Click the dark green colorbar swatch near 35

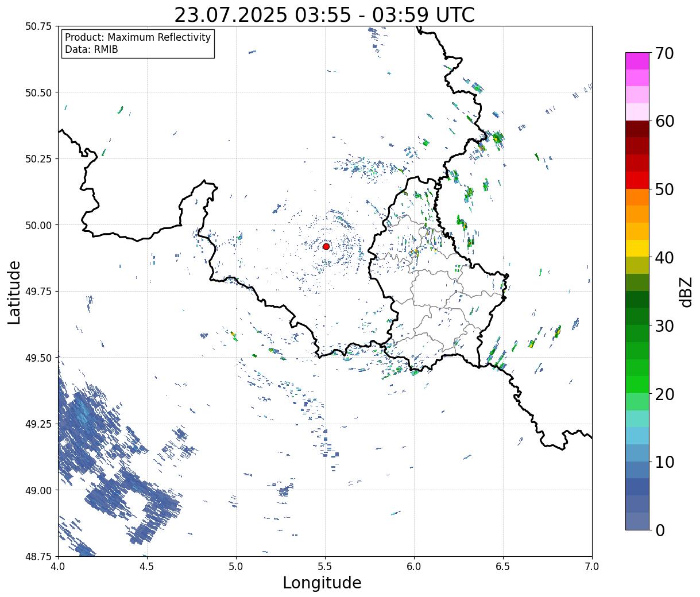pyautogui.click(x=637, y=299)
